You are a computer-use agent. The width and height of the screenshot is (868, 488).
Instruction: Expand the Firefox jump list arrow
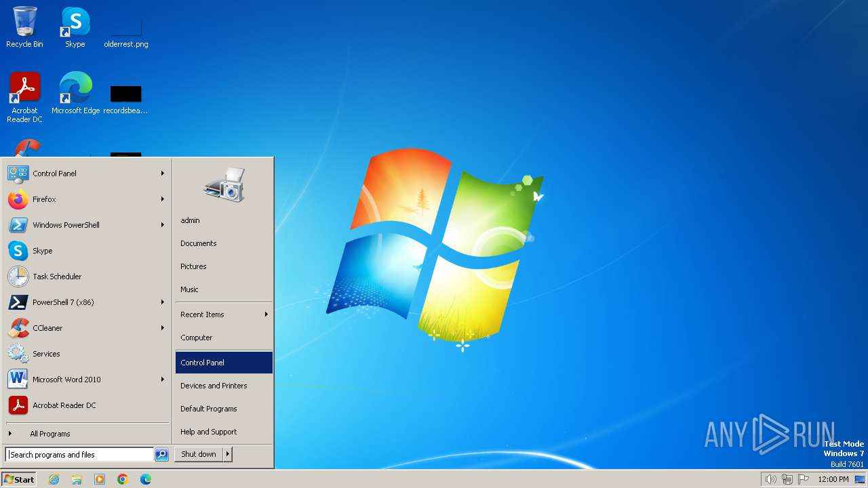click(163, 199)
